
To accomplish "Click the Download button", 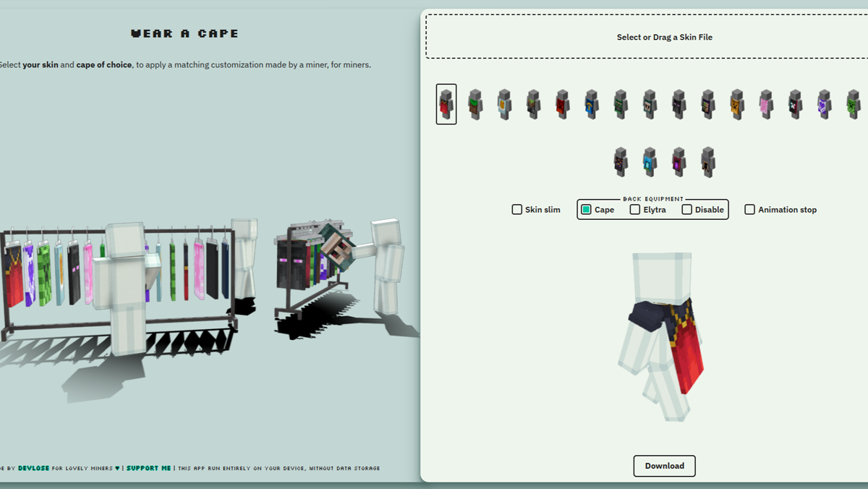I will (x=664, y=466).
